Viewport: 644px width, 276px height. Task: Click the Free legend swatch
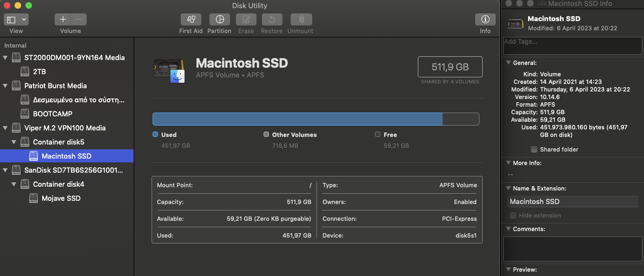click(377, 134)
